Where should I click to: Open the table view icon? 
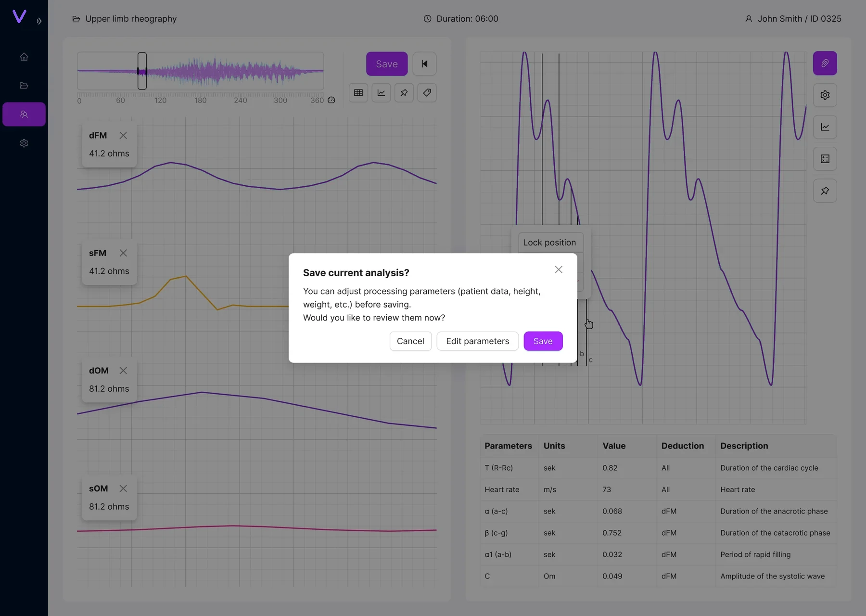click(x=358, y=93)
